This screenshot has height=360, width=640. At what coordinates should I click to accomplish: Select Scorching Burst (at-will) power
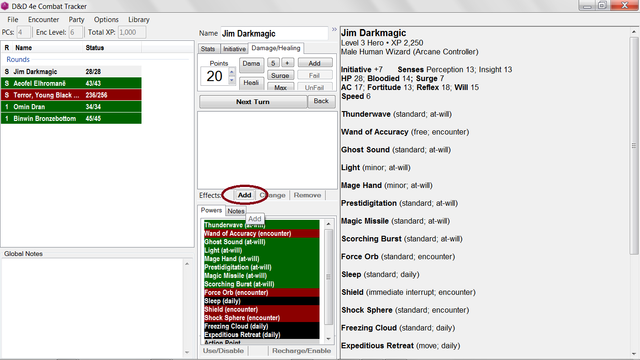tap(262, 284)
